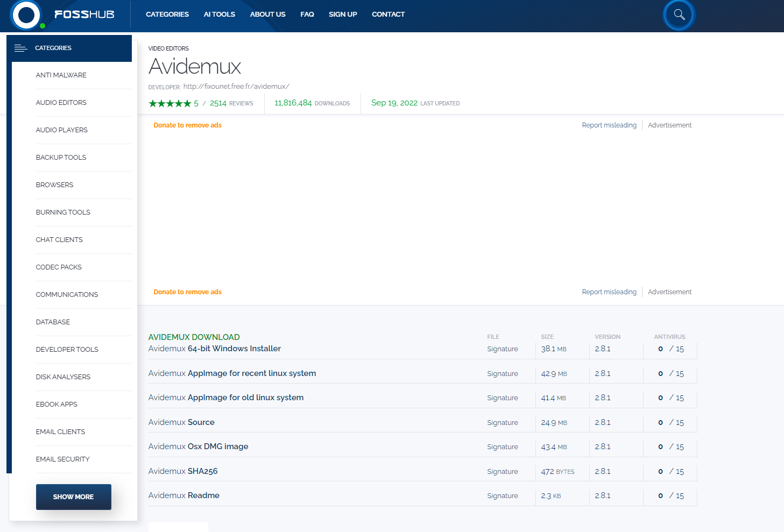Screen dimensions: 784x532
Task: Select COMMUNICATIONS category
Action: coord(67,295)
